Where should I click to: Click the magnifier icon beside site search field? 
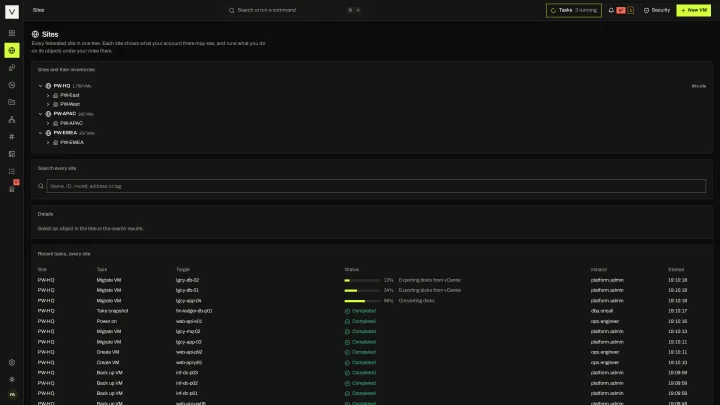pos(41,186)
